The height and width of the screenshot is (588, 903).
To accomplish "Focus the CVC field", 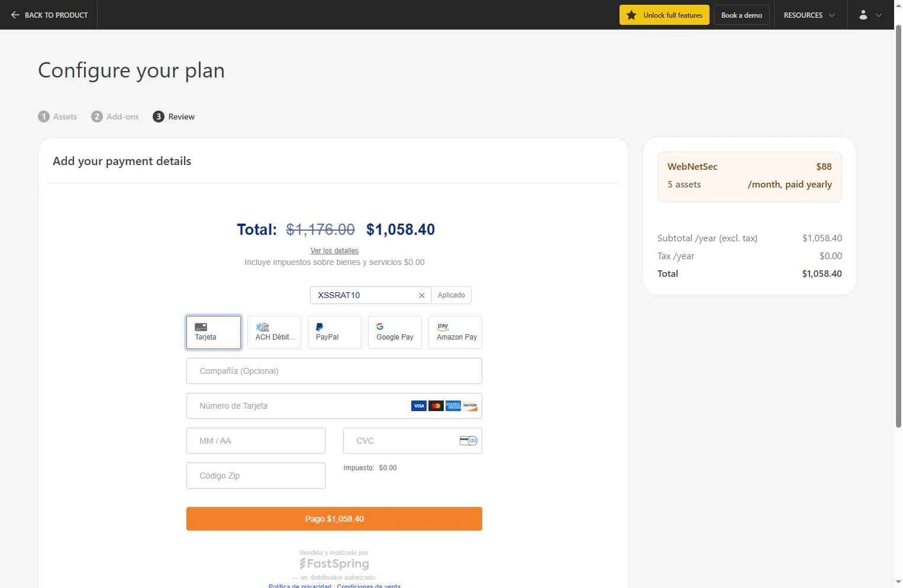I will (412, 441).
